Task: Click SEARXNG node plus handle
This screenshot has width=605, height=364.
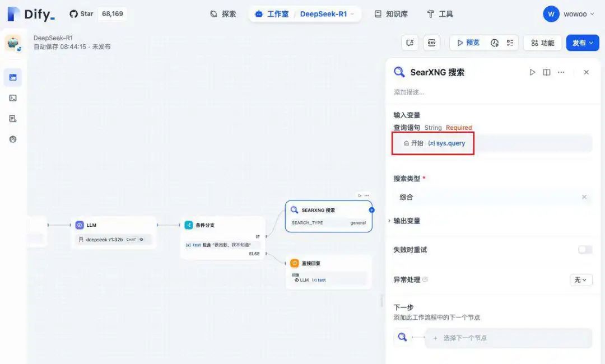Action: click(x=371, y=210)
